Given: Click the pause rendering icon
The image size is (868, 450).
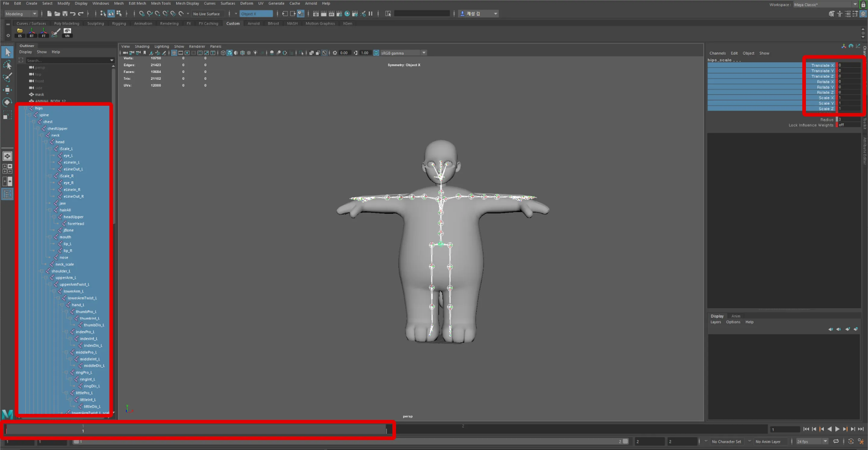Looking at the screenshot, I should [x=371, y=14].
